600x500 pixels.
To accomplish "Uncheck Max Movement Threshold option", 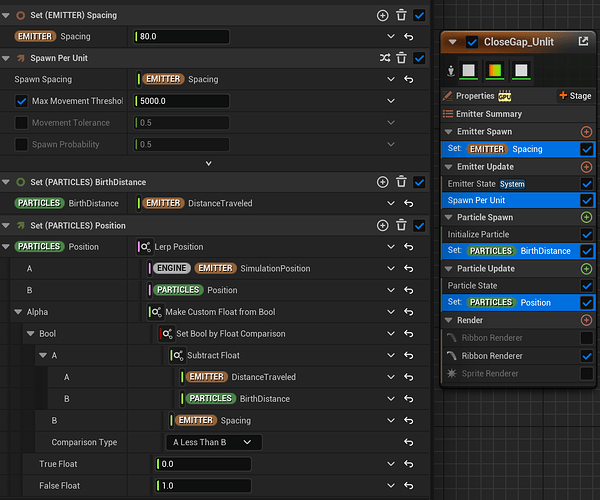I will (21, 101).
